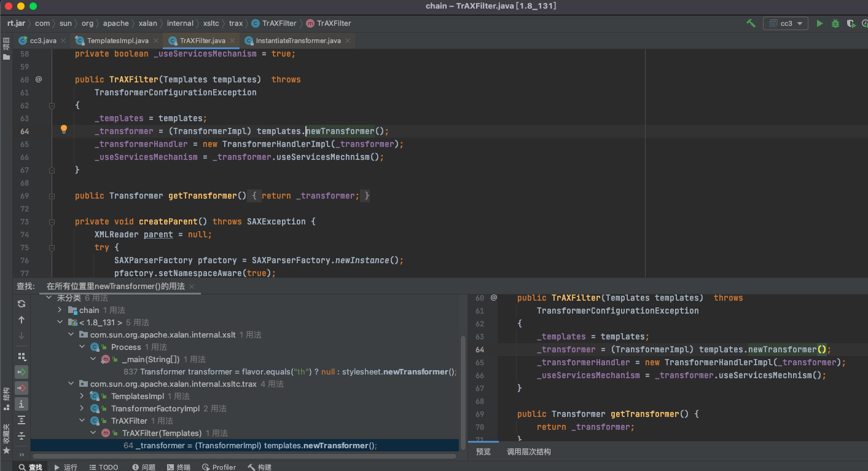This screenshot has width=868, height=471.
Task: Click xalan in the breadcrumb path
Action: click(148, 23)
